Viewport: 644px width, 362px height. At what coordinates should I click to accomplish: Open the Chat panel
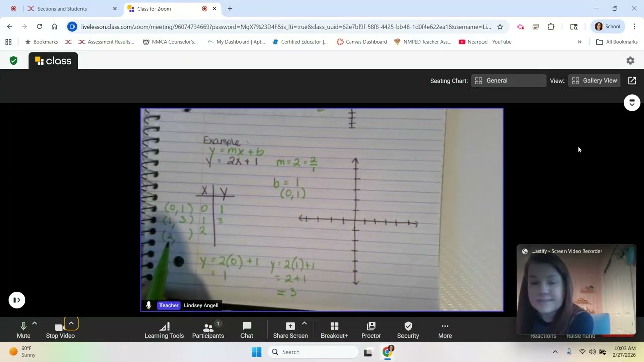tap(247, 330)
